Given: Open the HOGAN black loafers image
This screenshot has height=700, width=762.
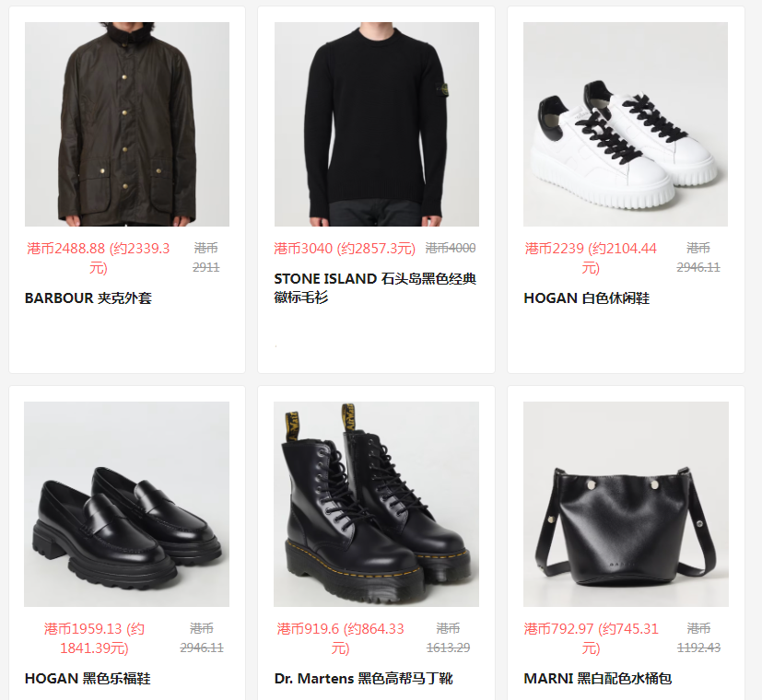Looking at the screenshot, I should click(x=126, y=504).
